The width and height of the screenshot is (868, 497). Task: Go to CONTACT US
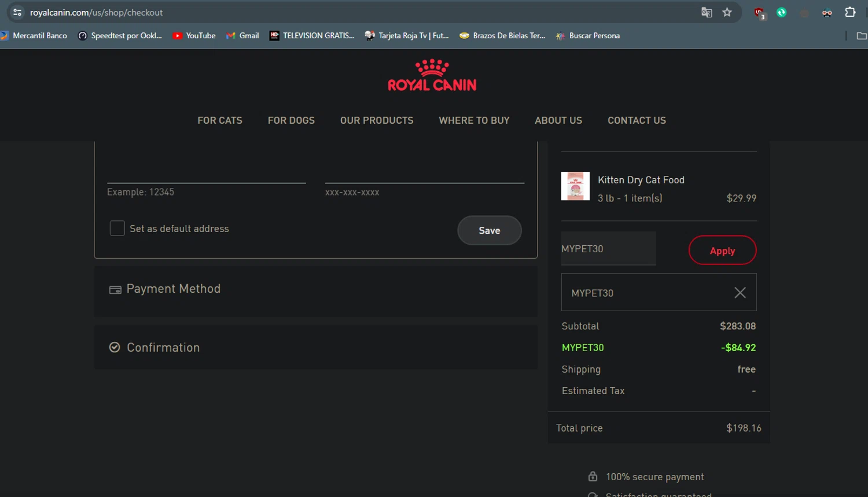click(x=637, y=120)
